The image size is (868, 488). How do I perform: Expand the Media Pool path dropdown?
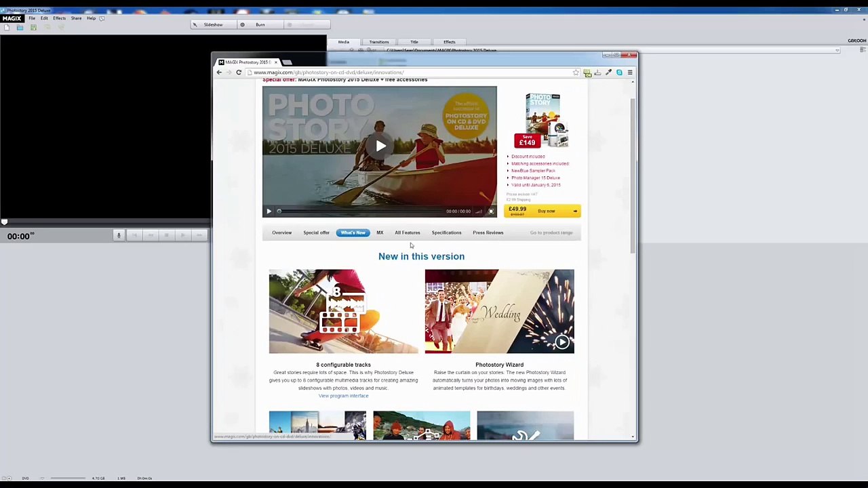coord(837,50)
